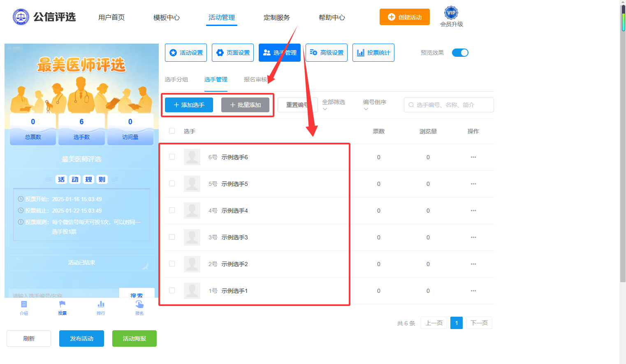Click the avatar of 示例选手2
The height and width of the screenshot is (364, 626).
192,264
